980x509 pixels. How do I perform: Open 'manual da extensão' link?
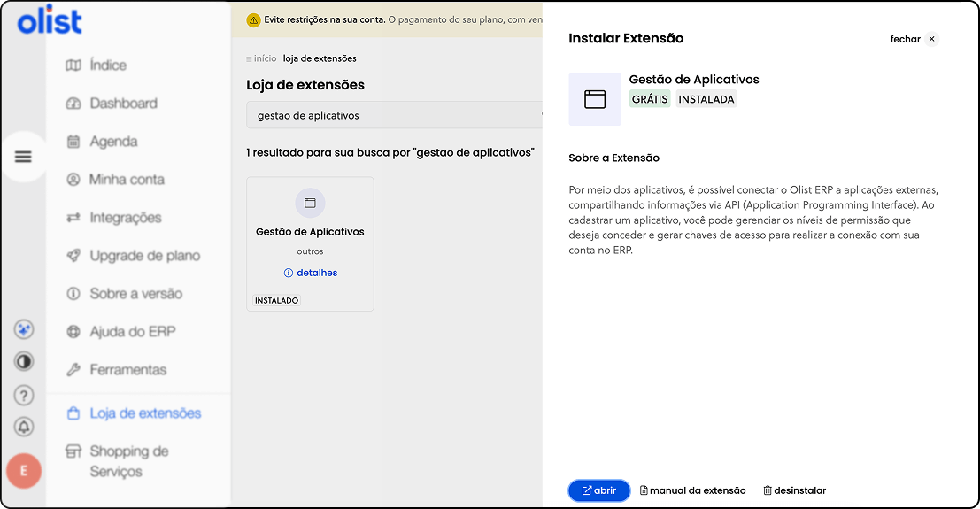[x=693, y=490]
